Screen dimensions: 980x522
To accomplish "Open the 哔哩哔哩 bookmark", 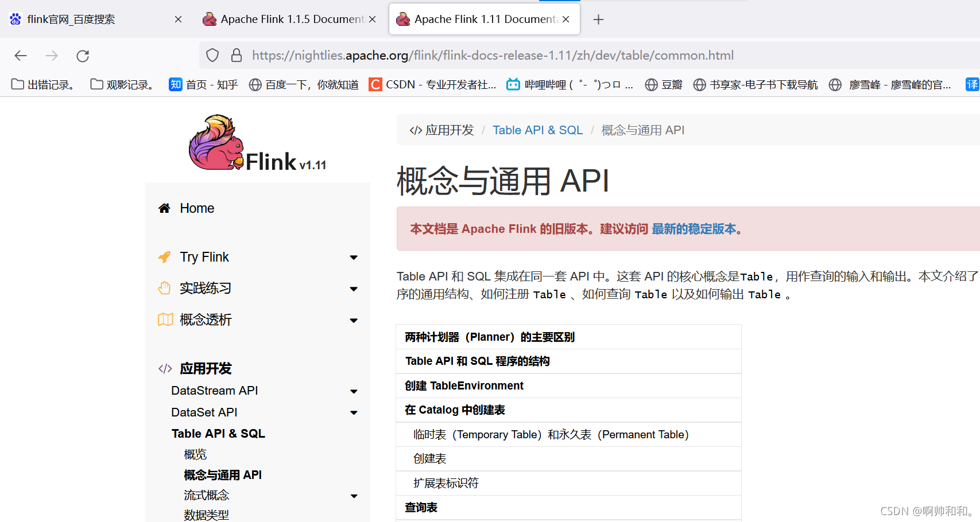I will [x=570, y=84].
